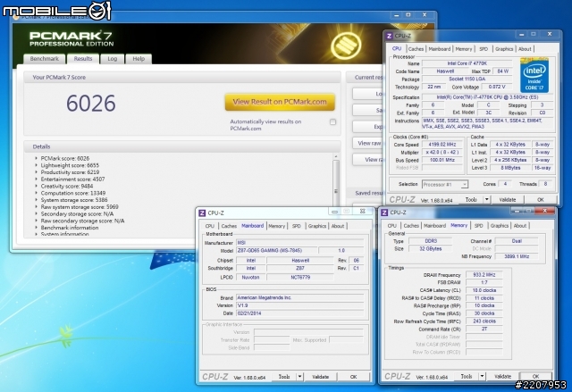Viewport: 572px width, 392px height.
Task: Click the Command Rate 2T value
Action: point(484,329)
